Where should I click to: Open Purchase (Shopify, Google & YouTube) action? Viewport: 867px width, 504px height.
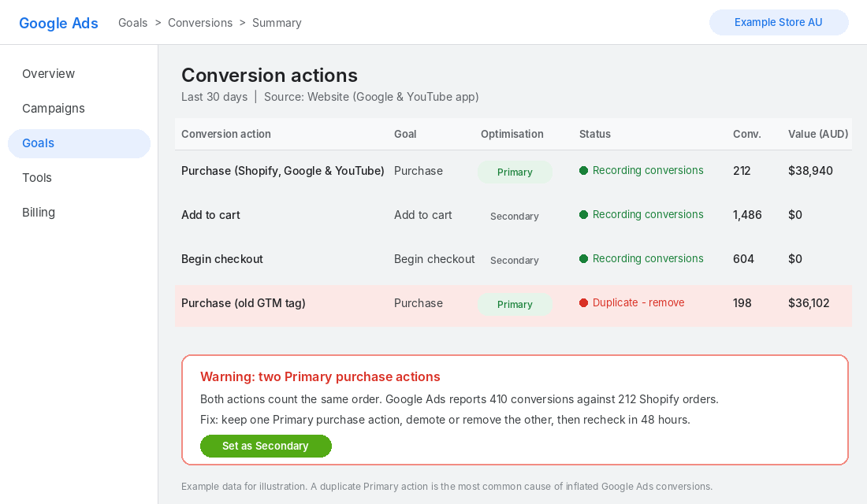coord(282,171)
